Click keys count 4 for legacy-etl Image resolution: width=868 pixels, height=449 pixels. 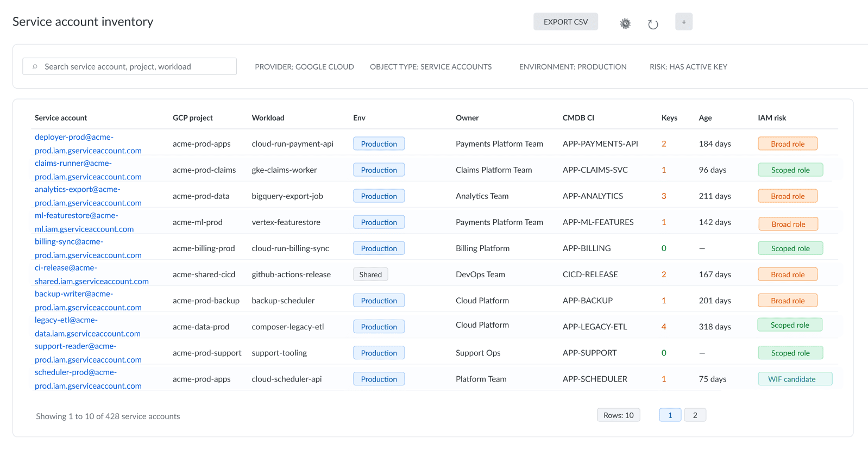click(664, 327)
